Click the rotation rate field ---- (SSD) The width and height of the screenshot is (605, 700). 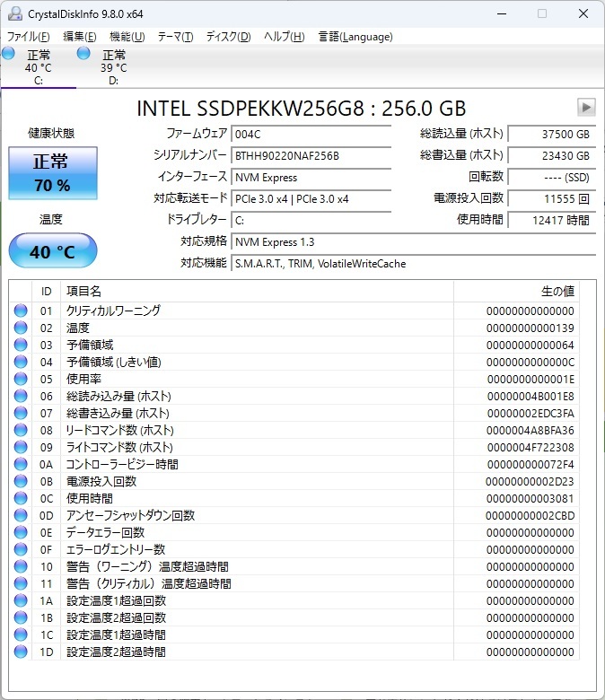pos(552,177)
